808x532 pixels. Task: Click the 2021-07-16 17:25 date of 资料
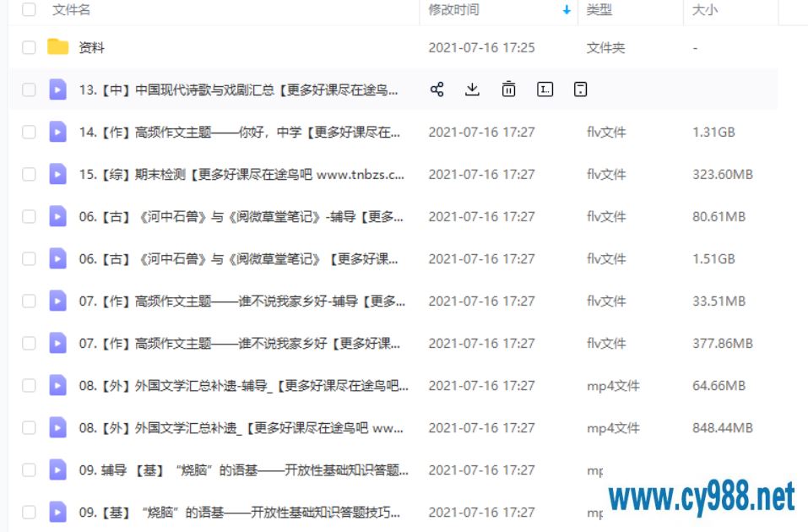[x=481, y=47]
